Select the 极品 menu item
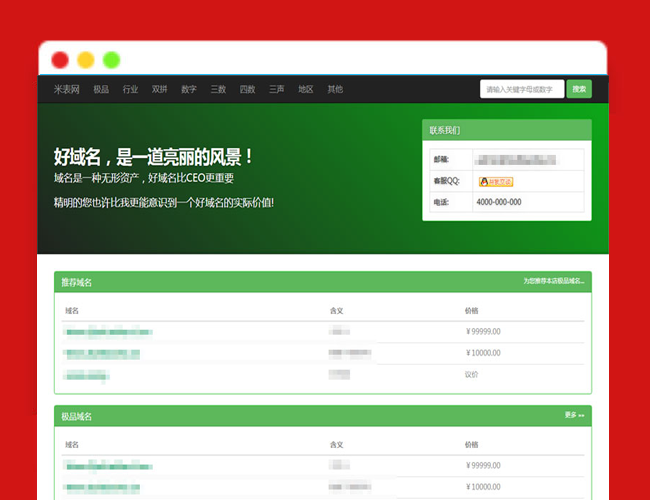The width and height of the screenshot is (650, 500). point(101,89)
